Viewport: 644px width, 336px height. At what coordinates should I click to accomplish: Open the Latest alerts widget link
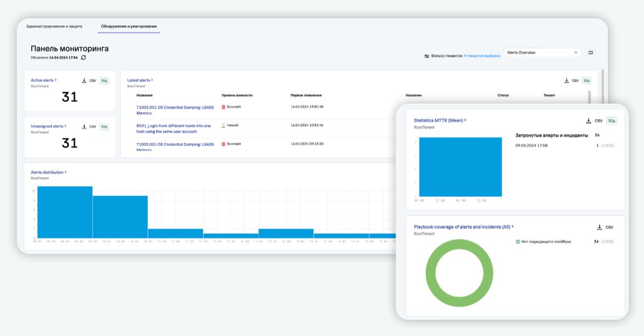(140, 80)
